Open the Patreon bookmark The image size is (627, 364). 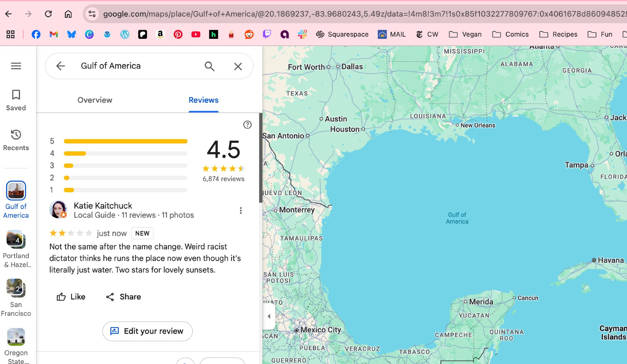click(x=143, y=34)
